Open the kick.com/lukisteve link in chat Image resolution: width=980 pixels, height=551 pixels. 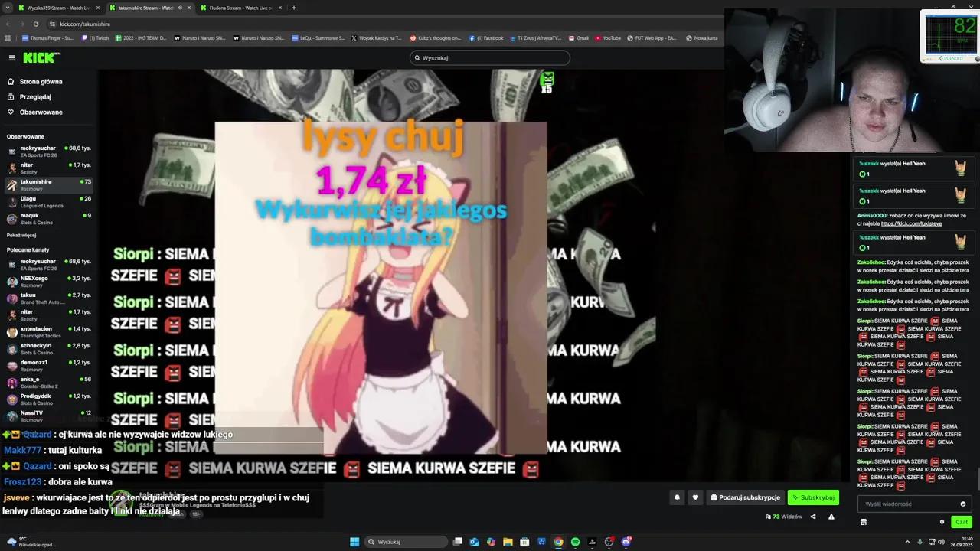click(x=910, y=223)
